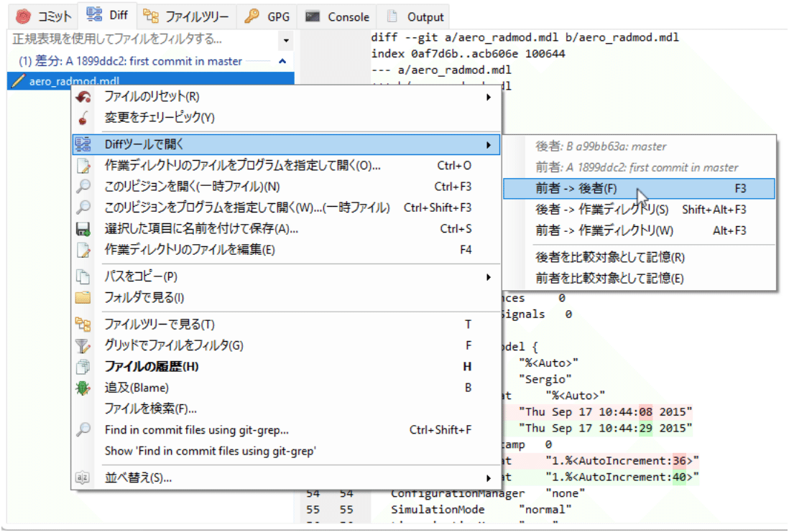Switch to the コミット tab
The image size is (789, 532).
pyautogui.click(x=44, y=16)
